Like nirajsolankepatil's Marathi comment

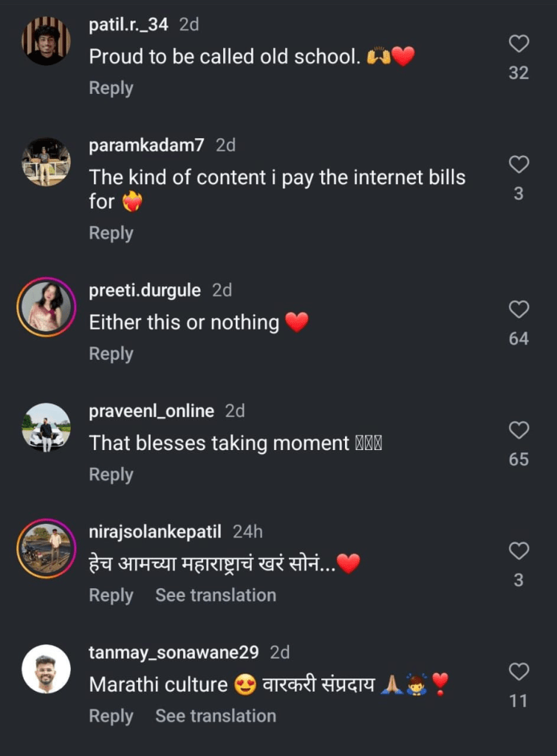click(x=519, y=551)
